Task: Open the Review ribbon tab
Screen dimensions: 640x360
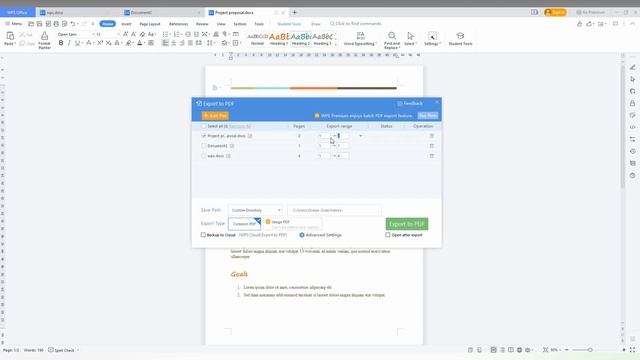Action: pos(202,24)
